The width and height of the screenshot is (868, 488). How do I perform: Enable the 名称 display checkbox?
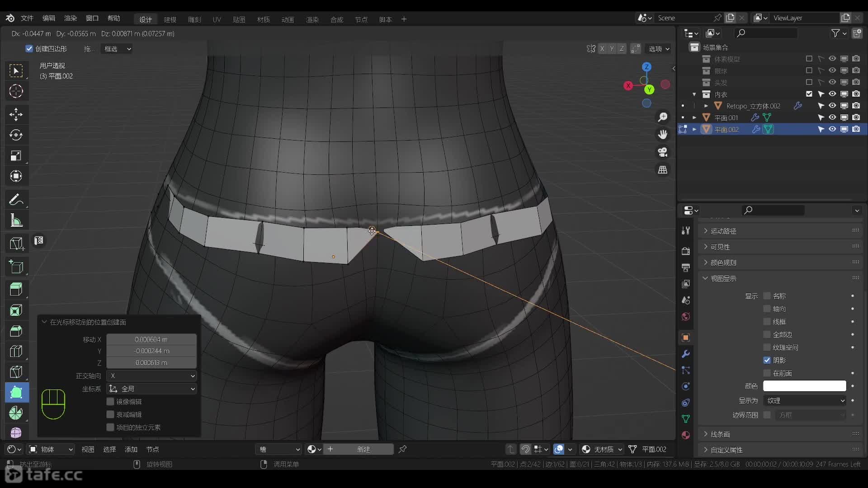coord(767,296)
